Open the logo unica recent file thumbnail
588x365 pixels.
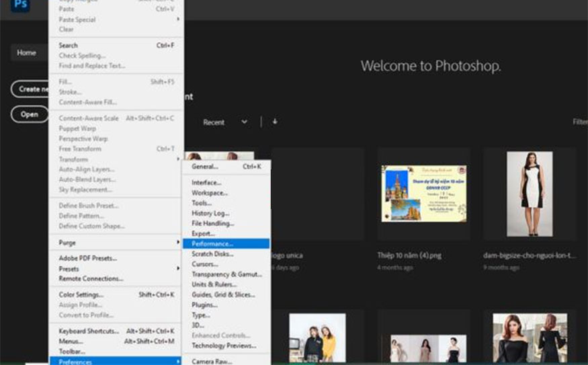[317, 194]
